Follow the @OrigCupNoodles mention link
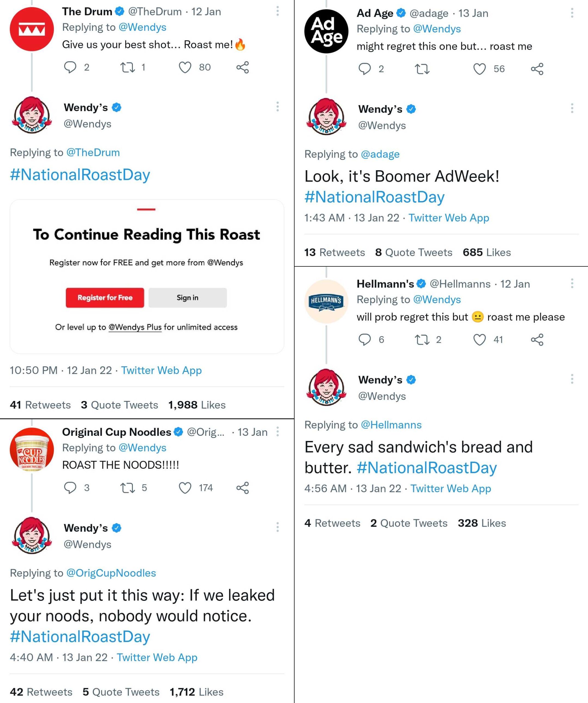 tap(111, 573)
